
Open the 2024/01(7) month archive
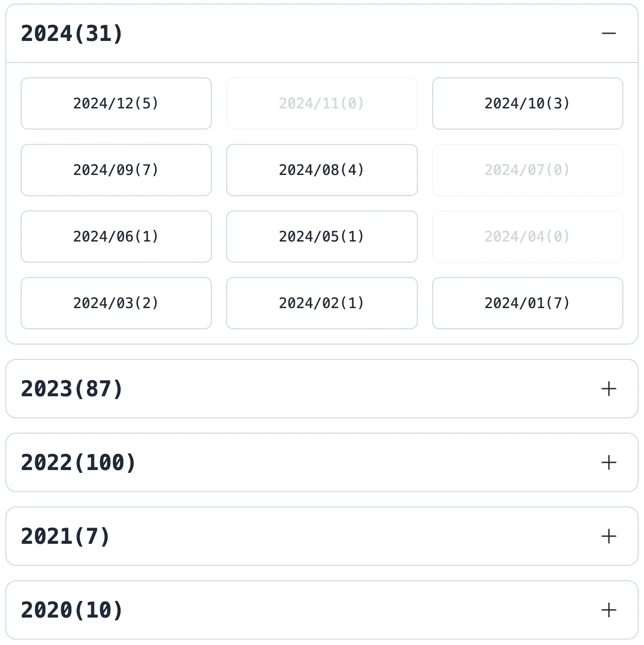pos(527,303)
